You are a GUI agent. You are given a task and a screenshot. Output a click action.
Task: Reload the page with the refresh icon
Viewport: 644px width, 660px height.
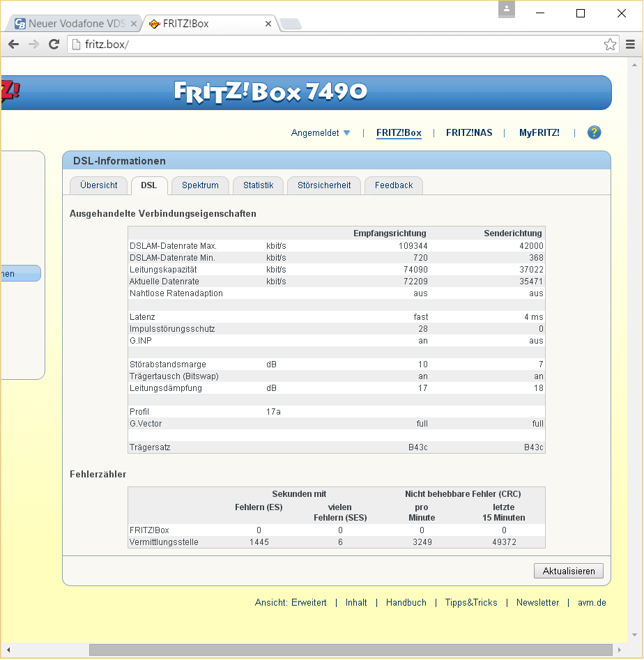click(54, 44)
